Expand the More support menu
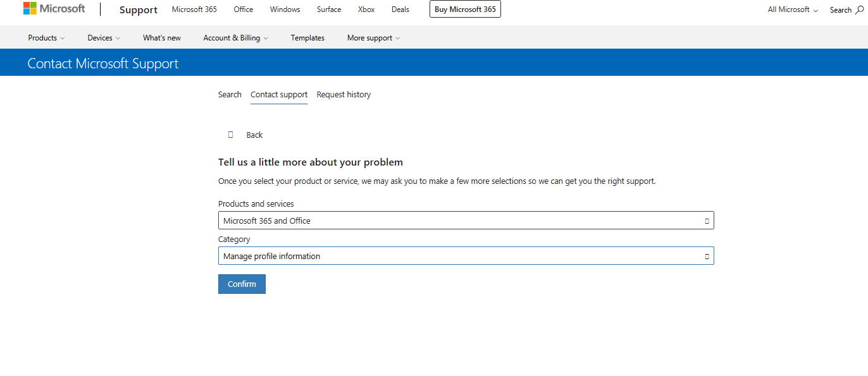868x376 pixels. pyautogui.click(x=373, y=38)
